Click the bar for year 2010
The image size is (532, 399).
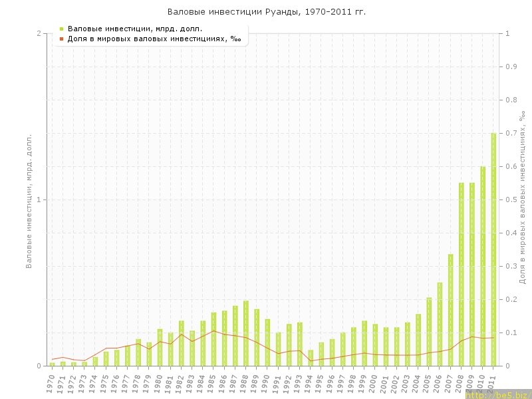(483, 266)
